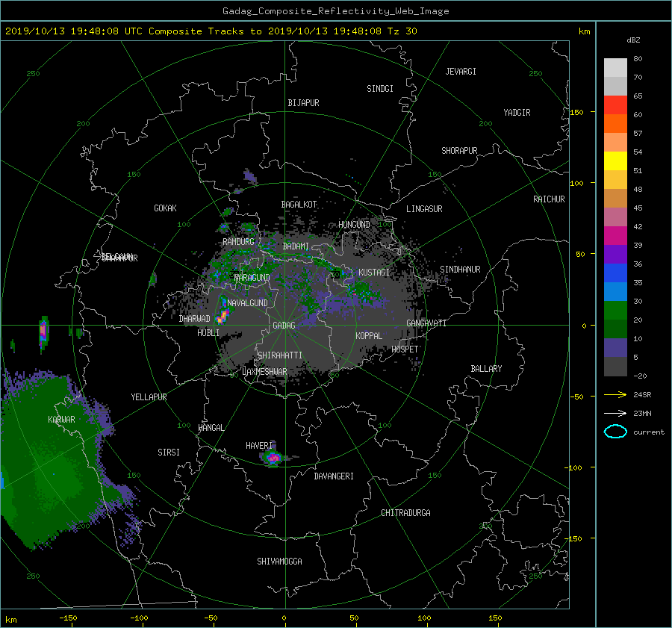
Task: Click the HAVERI city label
Action: (259, 446)
